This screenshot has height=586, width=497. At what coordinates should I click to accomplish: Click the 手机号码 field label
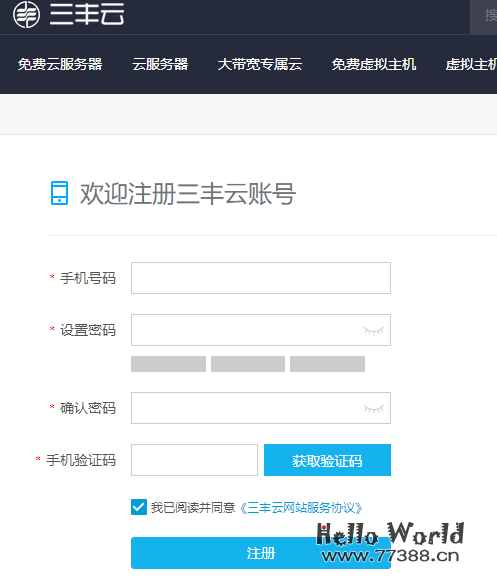(x=88, y=278)
